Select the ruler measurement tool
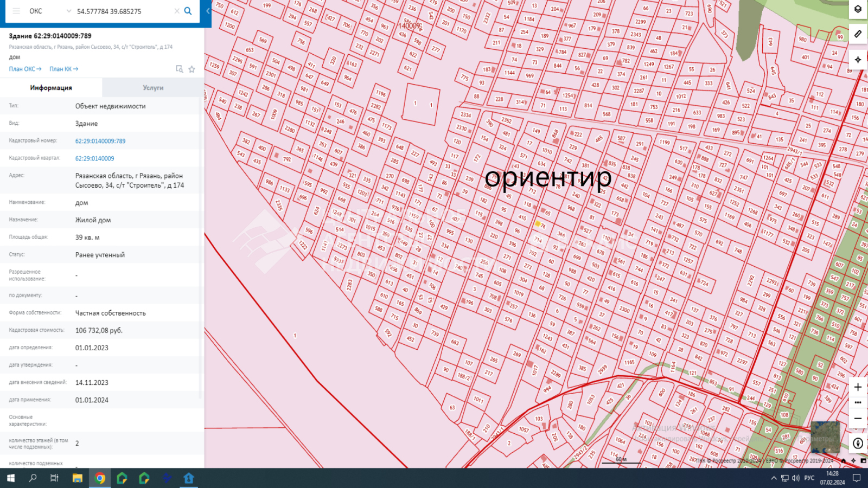 coord(858,34)
